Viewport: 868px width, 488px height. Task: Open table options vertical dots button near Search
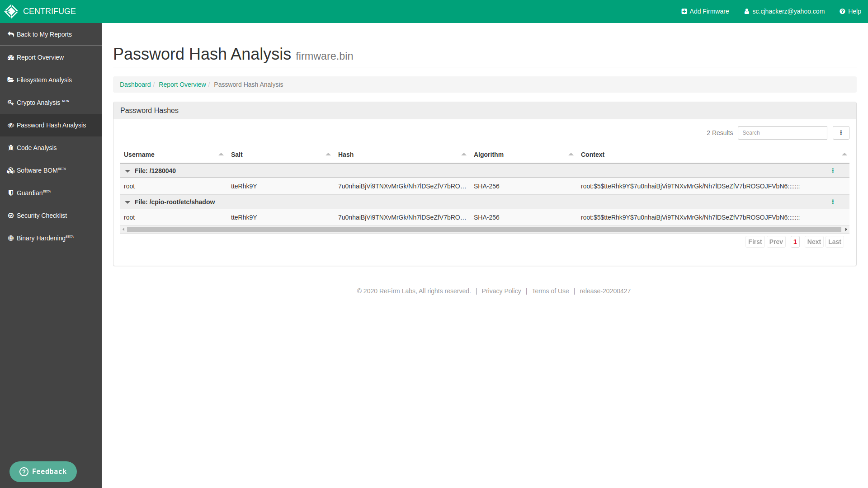pyautogui.click(x=841, y=133)
